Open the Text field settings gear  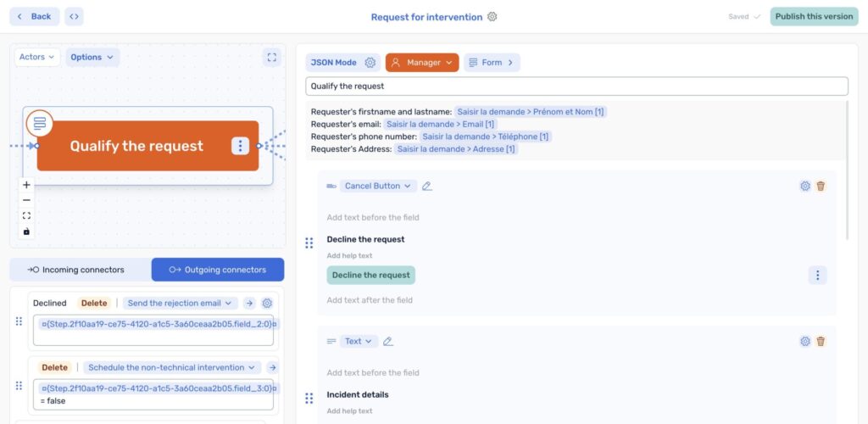[x=805, y=341]
